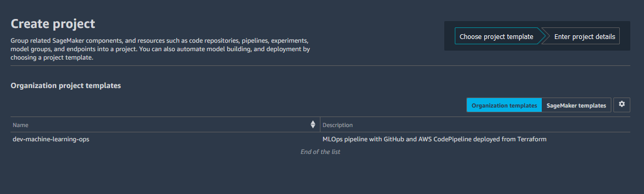Click the sort arrows icon in Name column

(x=313, y=124)
